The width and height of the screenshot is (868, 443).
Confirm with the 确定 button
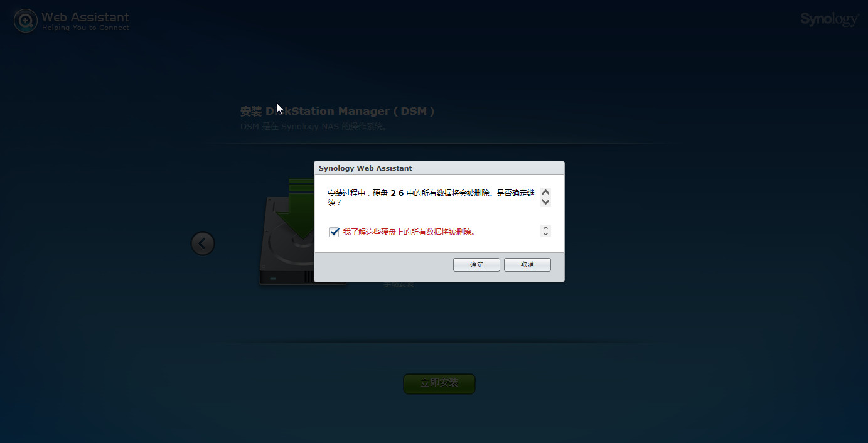pos(476,265)
